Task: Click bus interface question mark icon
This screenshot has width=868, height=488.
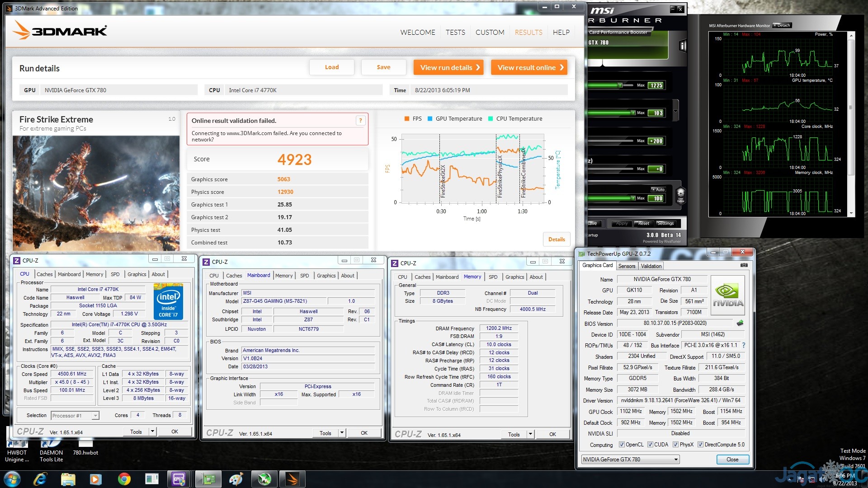Action: (x=743, y=345)
